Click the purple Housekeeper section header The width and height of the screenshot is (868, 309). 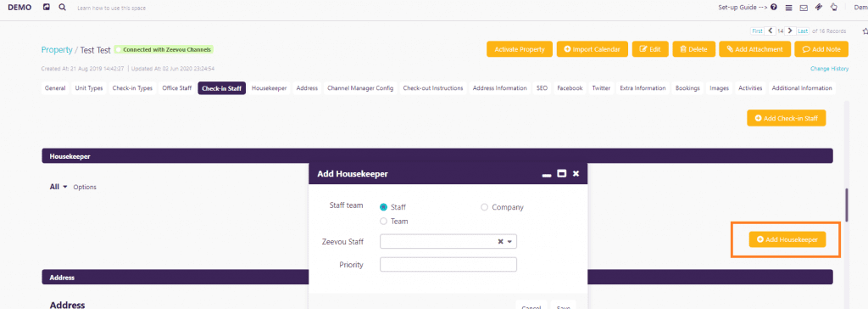[x=437, y=156]
